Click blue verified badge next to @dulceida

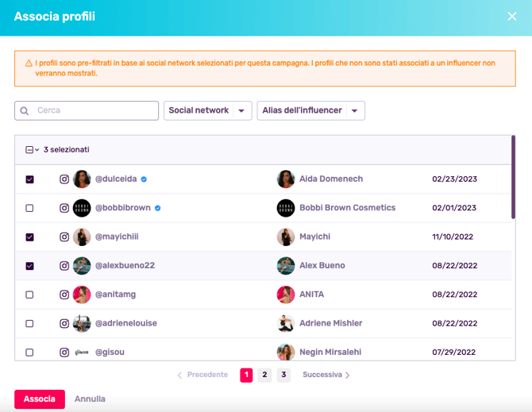144,179
